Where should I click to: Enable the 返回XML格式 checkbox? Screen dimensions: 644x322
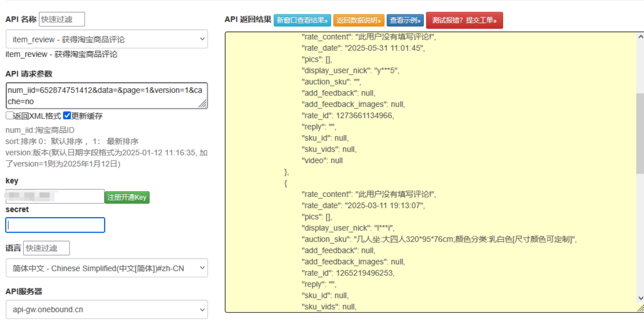pyautogui.click(x=9, y=116)
